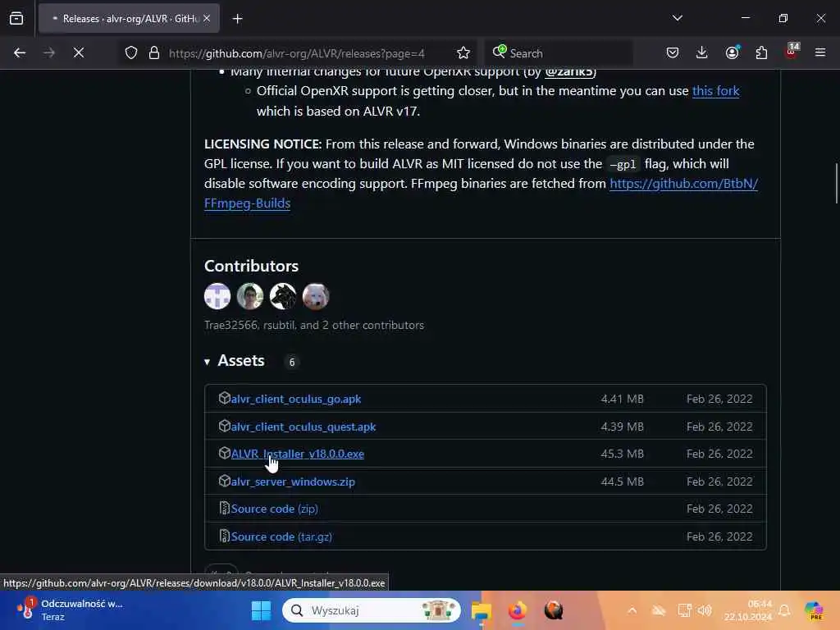Open the Downloads panel
840x630 pixels.
point(702,52)
